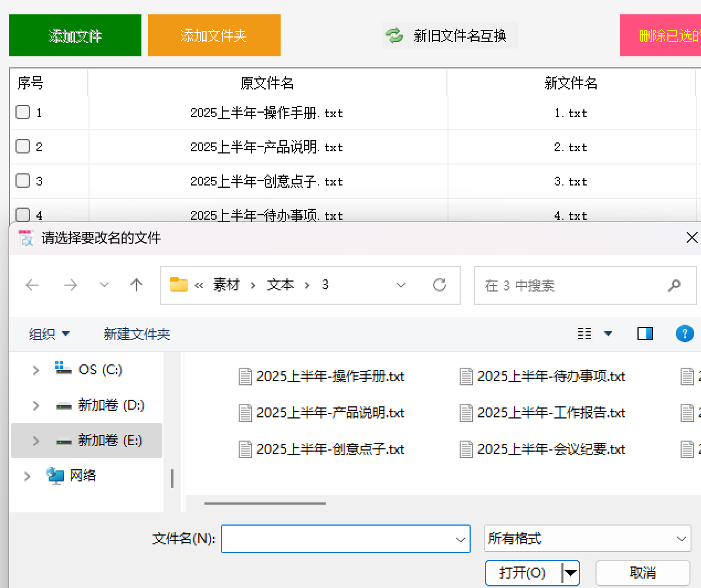Click the green 添加文件 button
The image size is (701, 588).
pyautogui.click(x=75, y=35)
